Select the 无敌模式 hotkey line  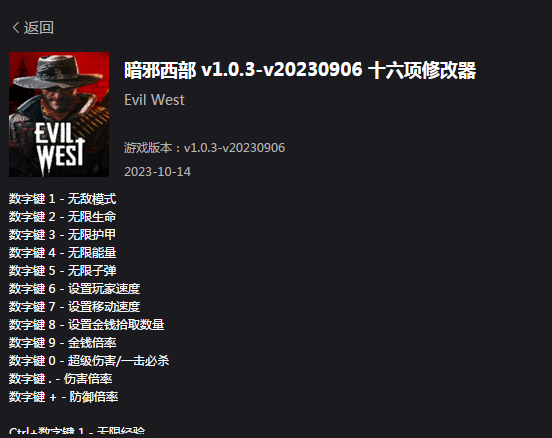[62, 199]
